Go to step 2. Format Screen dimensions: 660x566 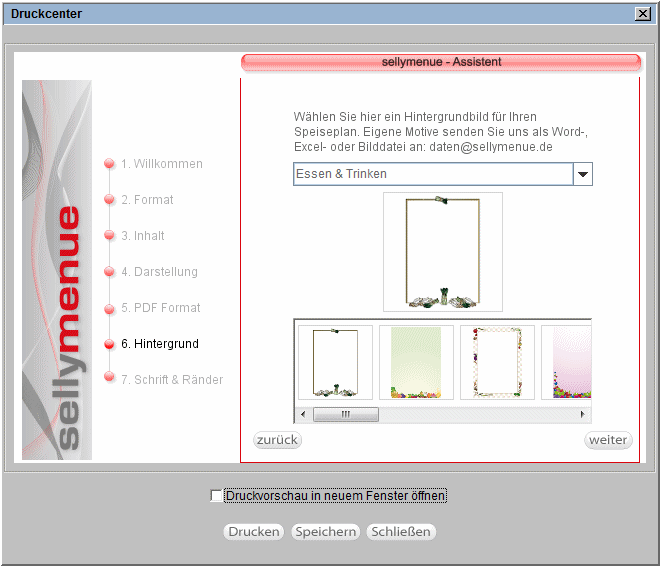(x=147, y=200)
